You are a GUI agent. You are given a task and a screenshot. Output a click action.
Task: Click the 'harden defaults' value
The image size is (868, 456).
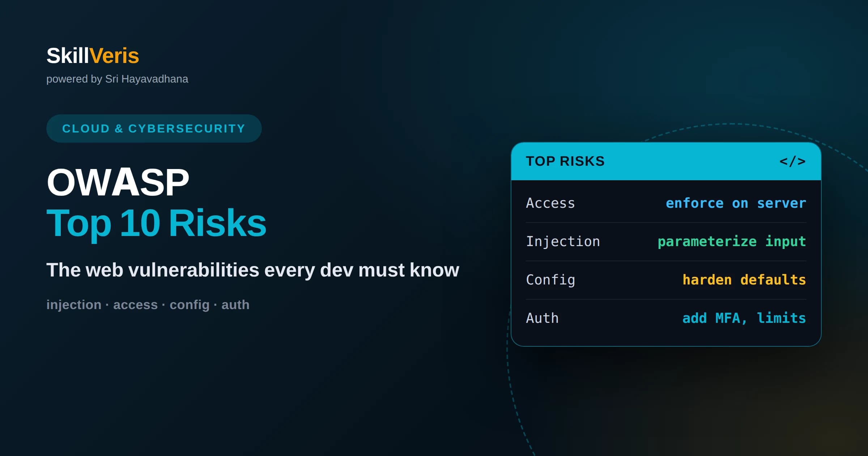click(x=744, y=280)
